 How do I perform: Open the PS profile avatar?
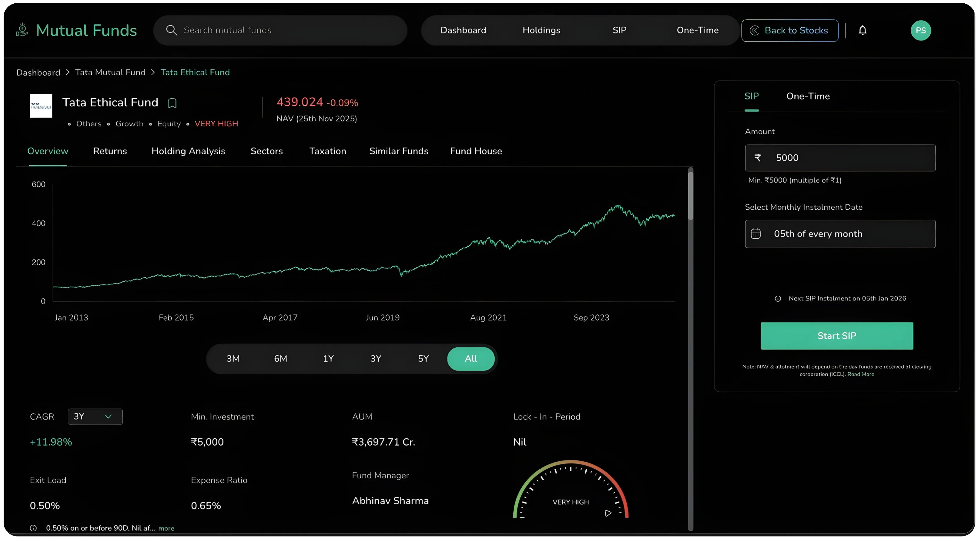click(x=921, y=30)
